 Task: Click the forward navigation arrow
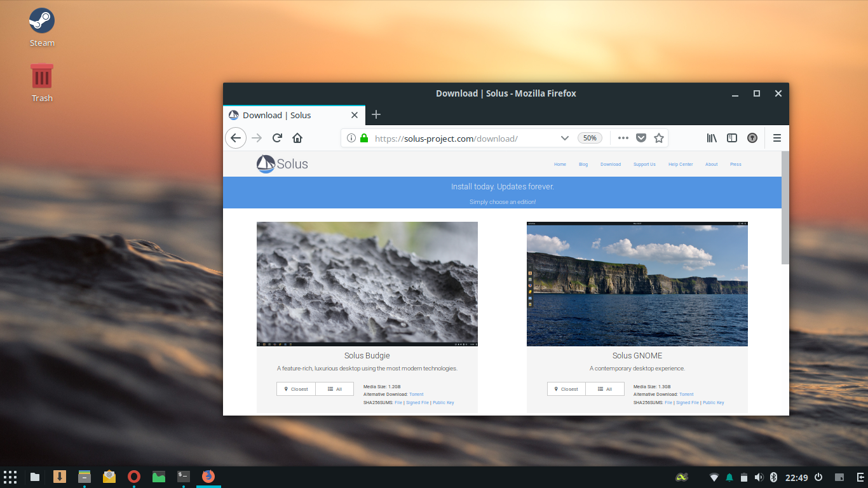tap(257, 138)
